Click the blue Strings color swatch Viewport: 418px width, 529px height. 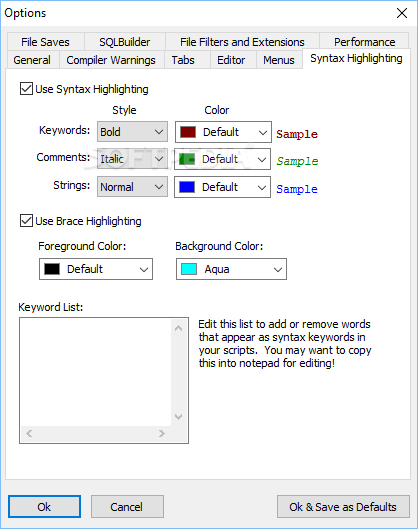click(x=187, y=187)
